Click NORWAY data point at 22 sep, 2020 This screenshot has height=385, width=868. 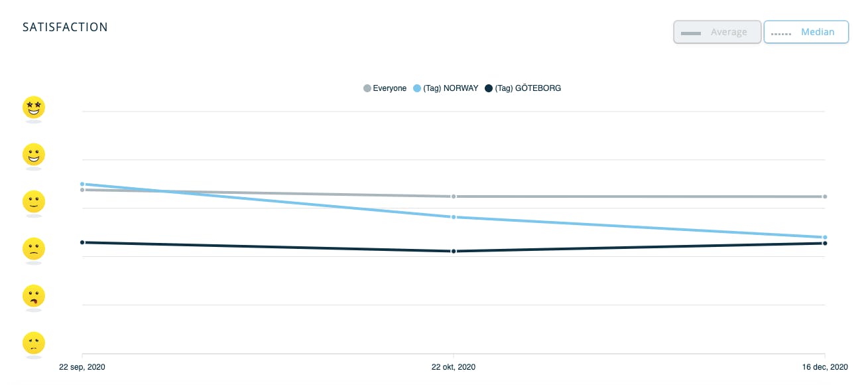click(82, 184)
